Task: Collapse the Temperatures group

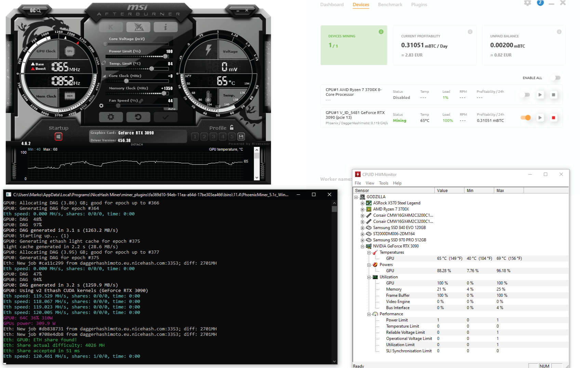Action: 369,253
